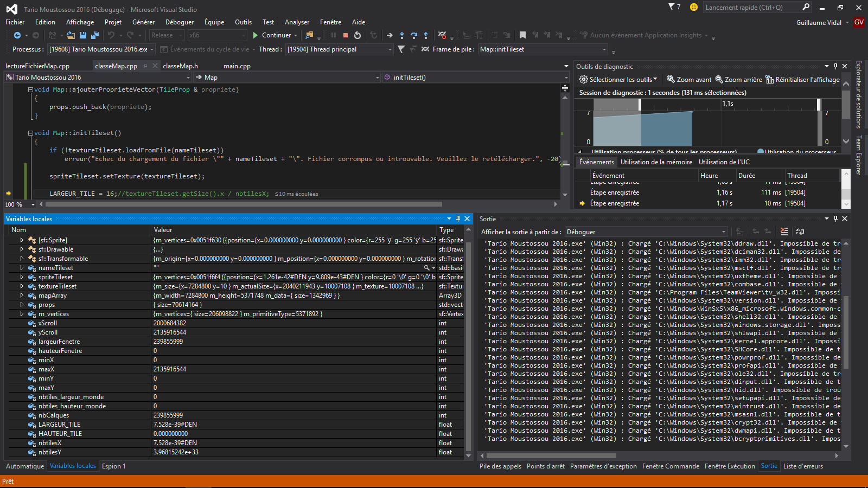The image size is (868, 488).
Task: Open a file with the folder icon
Action: pos(71,35)
